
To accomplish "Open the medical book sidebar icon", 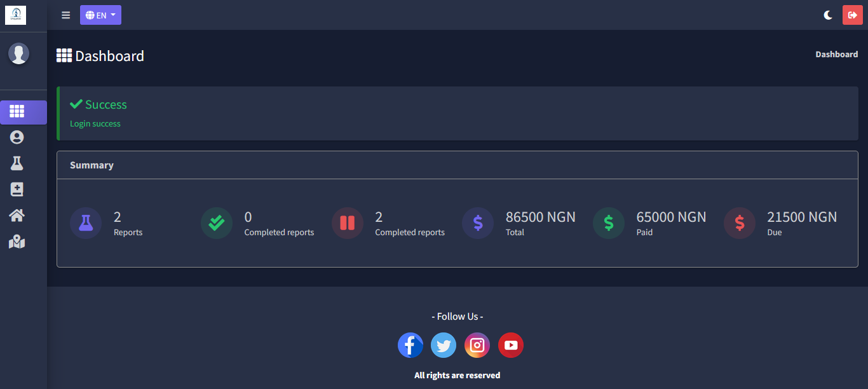I will point(17,189).
